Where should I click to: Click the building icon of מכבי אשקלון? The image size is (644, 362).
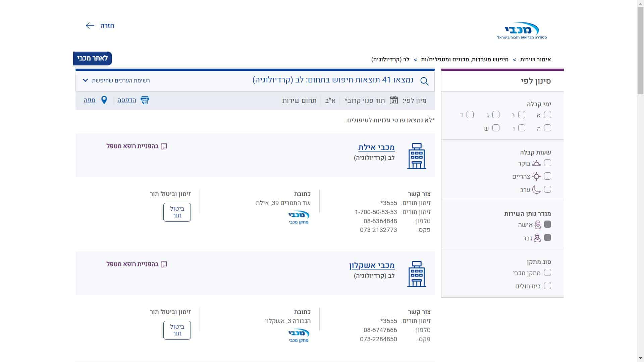coord(417,274)
